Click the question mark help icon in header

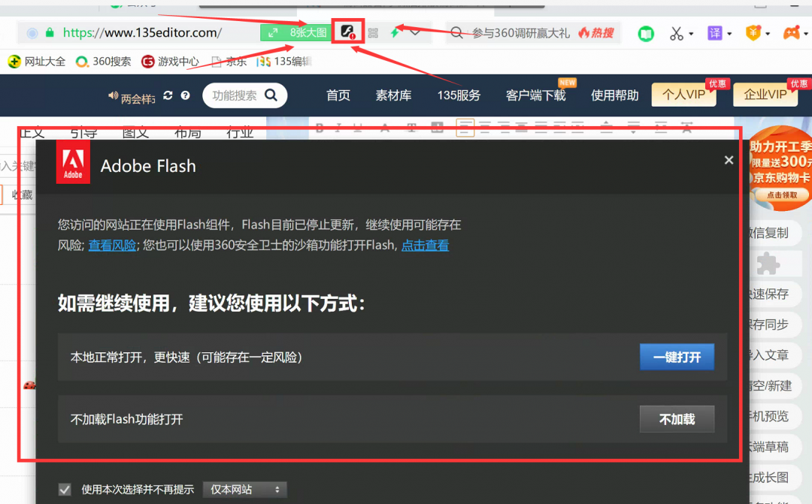[186, 95]
